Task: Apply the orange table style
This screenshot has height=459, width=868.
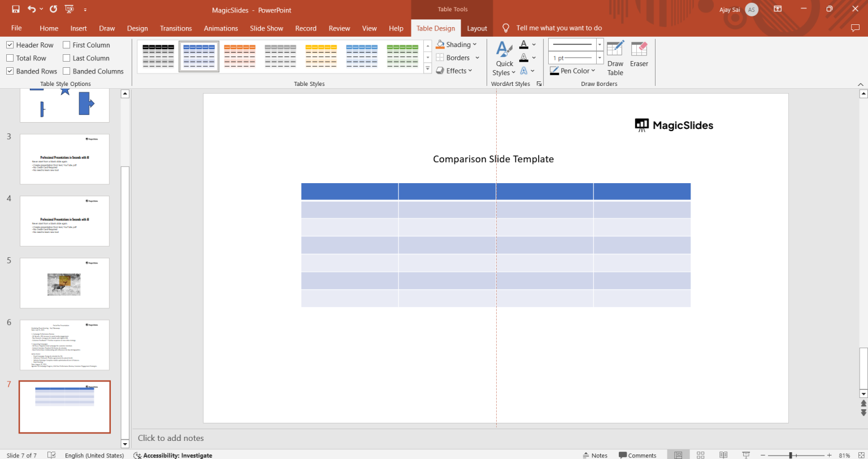Action: click(x=240, y=57)
